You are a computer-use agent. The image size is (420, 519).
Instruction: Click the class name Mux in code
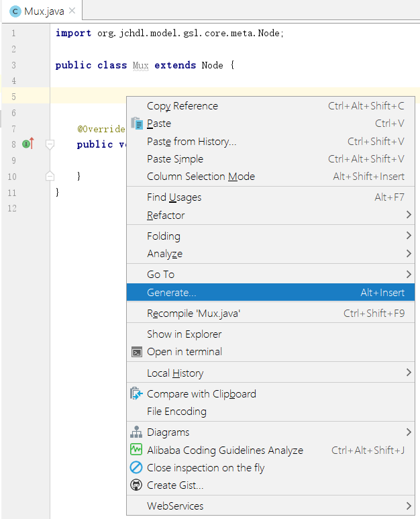coord(140,66)
